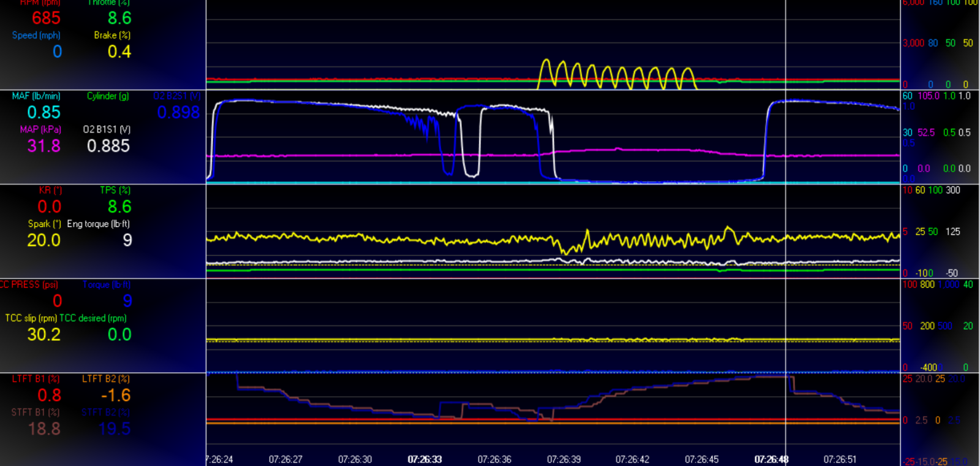This screenshot has height=466, width=980.
Task: Select the KR knock retard readout
Action: (x=50, y=207)
